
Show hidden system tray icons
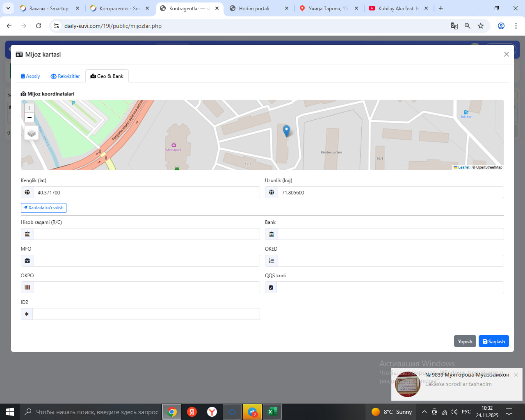coord(424,412)
